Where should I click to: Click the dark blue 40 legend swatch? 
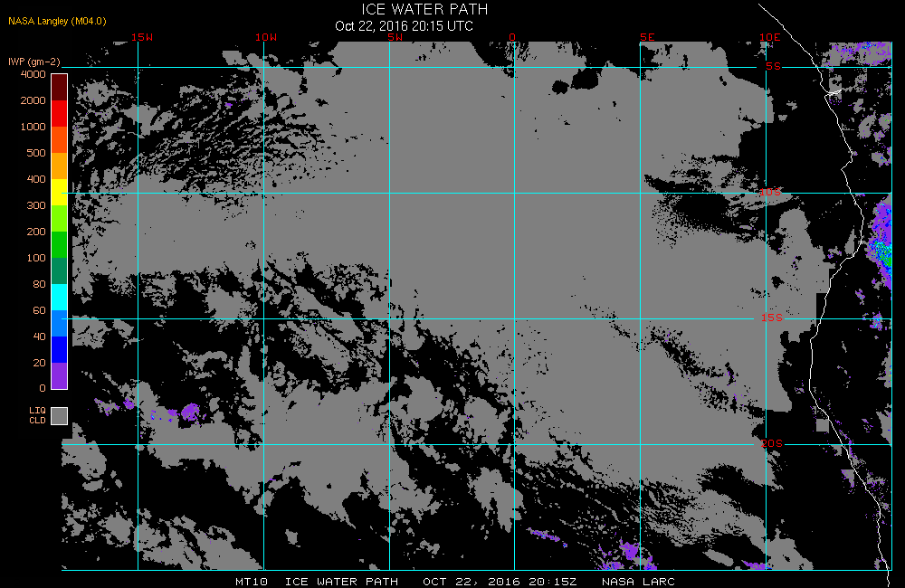[60, 350]
